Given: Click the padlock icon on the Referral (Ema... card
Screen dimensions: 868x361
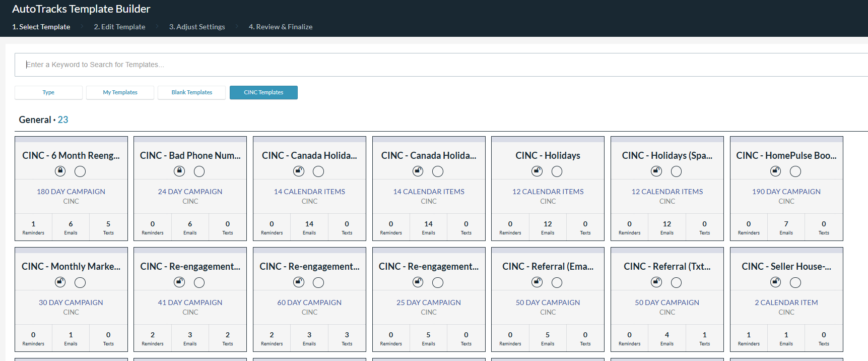Looking at the screenshot, I should (x=537, y=282).
